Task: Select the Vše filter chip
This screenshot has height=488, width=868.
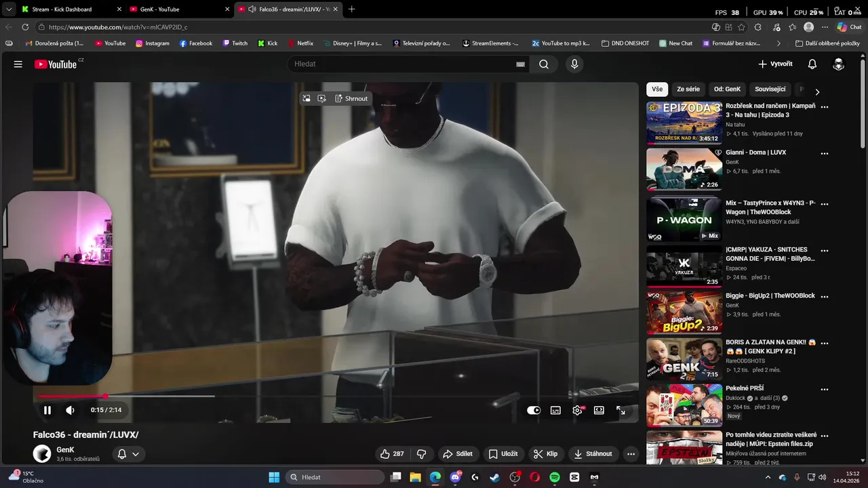Action: pos(657,89)
